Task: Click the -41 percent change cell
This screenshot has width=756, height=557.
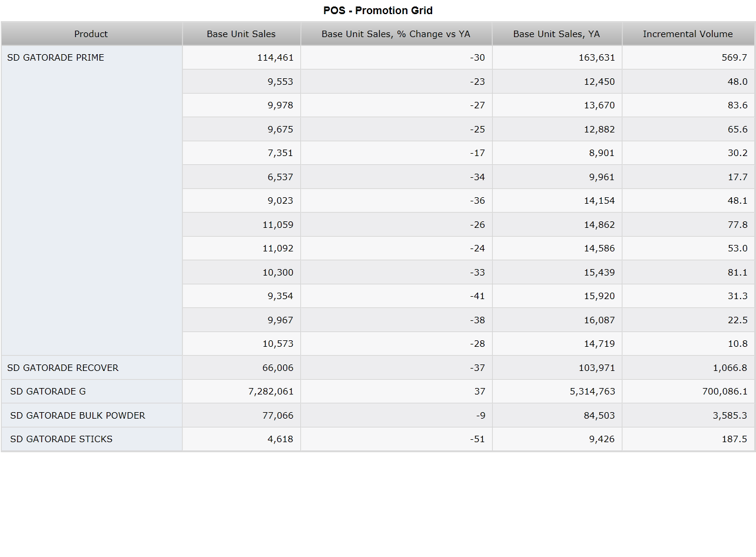Action: coord(396,296)
